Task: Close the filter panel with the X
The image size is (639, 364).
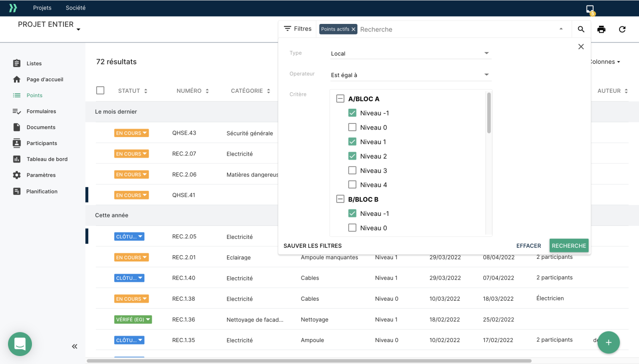Action: coord(581,46)
